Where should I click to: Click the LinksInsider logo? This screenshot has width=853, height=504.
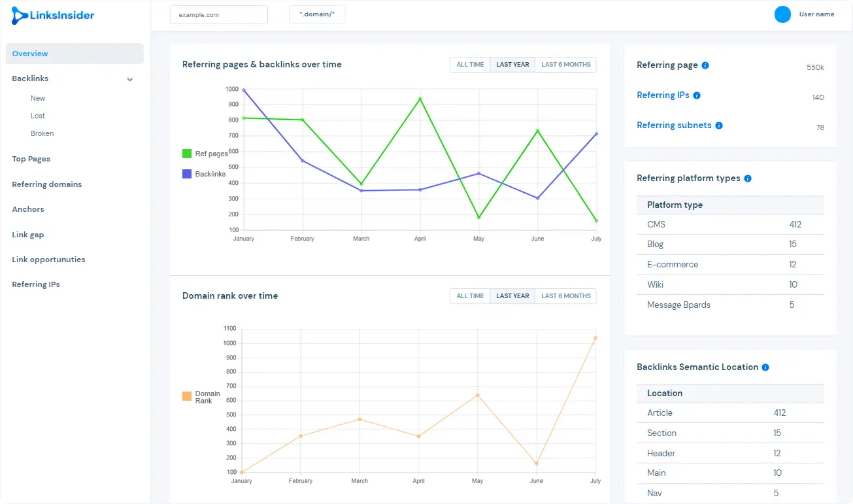point(53,15)
